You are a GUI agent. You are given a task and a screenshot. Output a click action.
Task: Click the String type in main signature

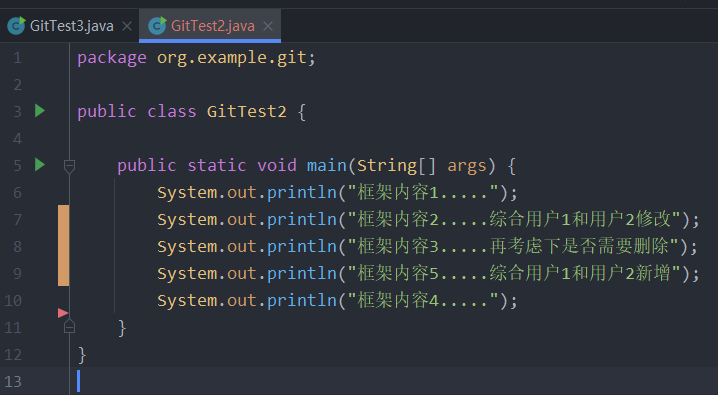(x=386, y=165)
